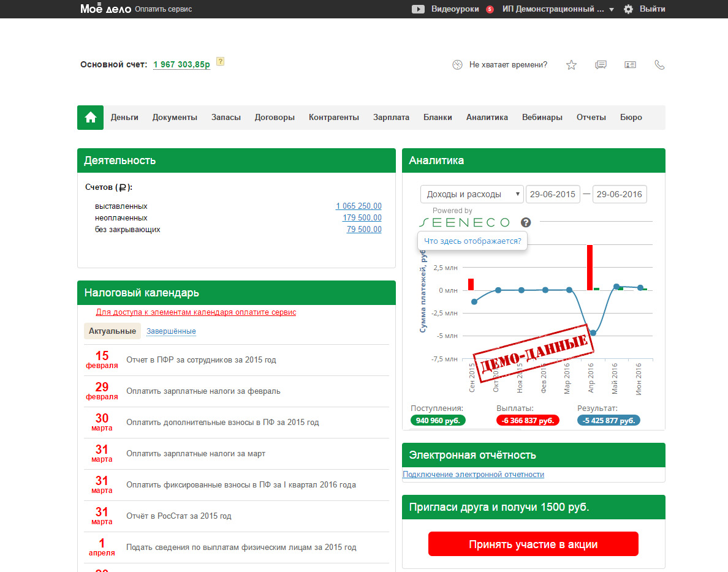
Task: Open the Аналитика menu item
Action: coord(487,118)
